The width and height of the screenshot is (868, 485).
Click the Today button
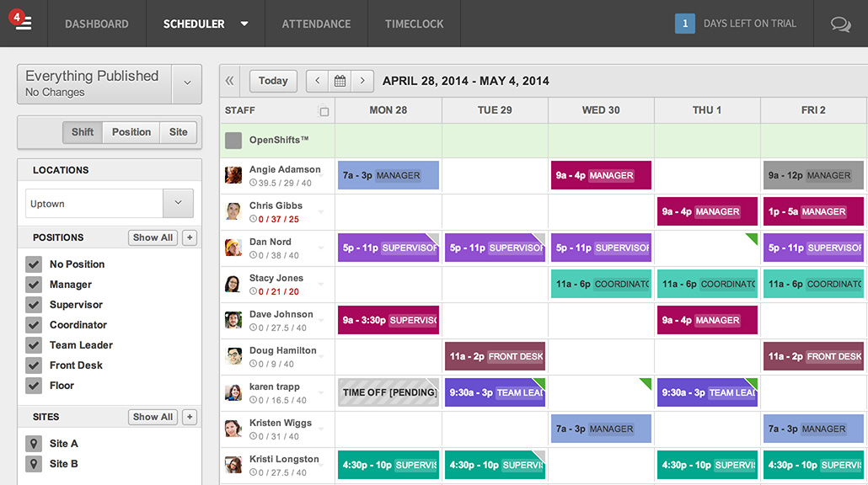273,81
